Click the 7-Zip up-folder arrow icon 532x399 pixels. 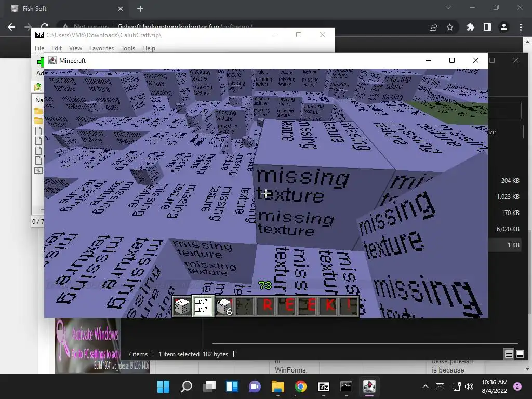[37, 87]
